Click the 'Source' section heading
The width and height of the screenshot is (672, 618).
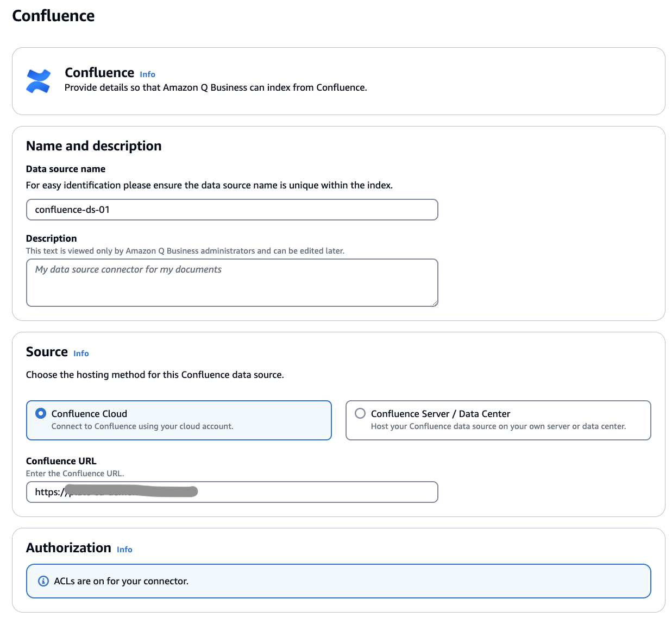(x=47, y=352)
